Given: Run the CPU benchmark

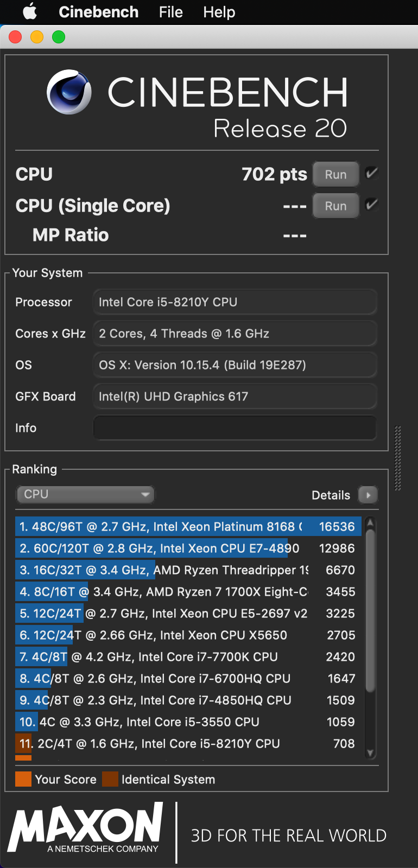Looking at the screenshot, I should (x=335, y=175).
